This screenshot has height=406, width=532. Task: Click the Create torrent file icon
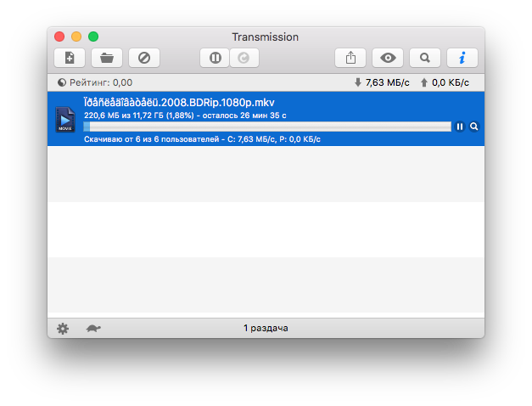tap(70, 58)
